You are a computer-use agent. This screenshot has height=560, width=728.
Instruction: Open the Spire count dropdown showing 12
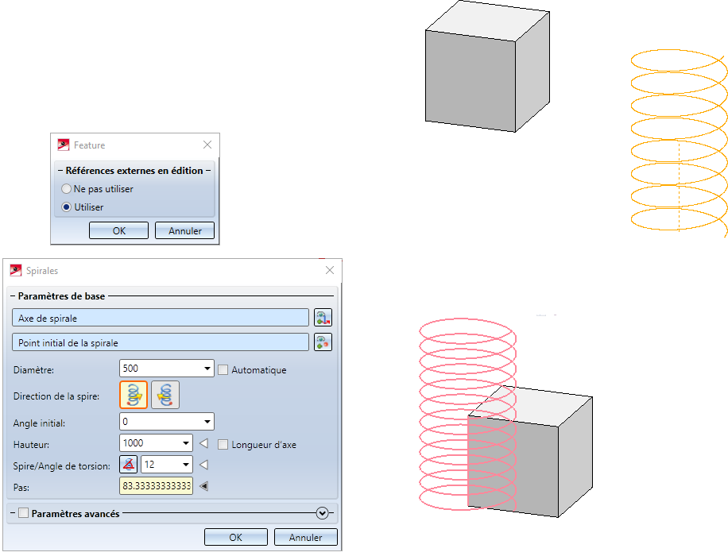coord(186,465)
